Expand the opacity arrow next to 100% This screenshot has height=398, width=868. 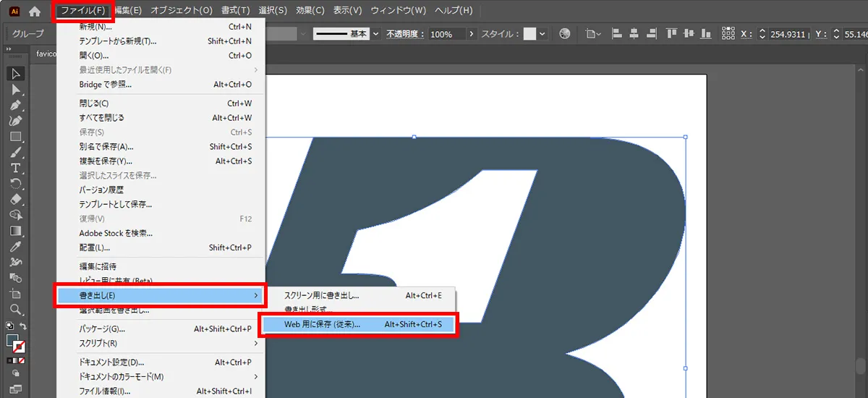point(472,34)
